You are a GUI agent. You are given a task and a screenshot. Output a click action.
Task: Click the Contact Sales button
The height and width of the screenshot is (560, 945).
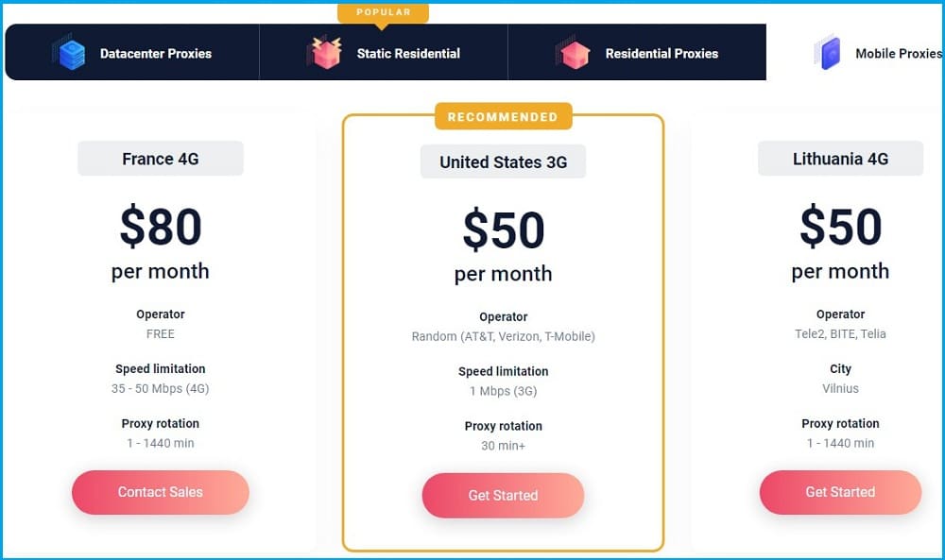tap(161, 492)
